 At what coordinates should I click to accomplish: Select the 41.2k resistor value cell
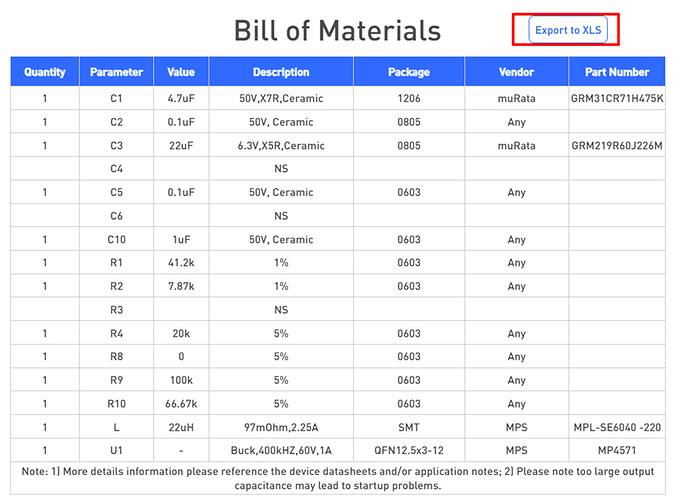(181, 263)
